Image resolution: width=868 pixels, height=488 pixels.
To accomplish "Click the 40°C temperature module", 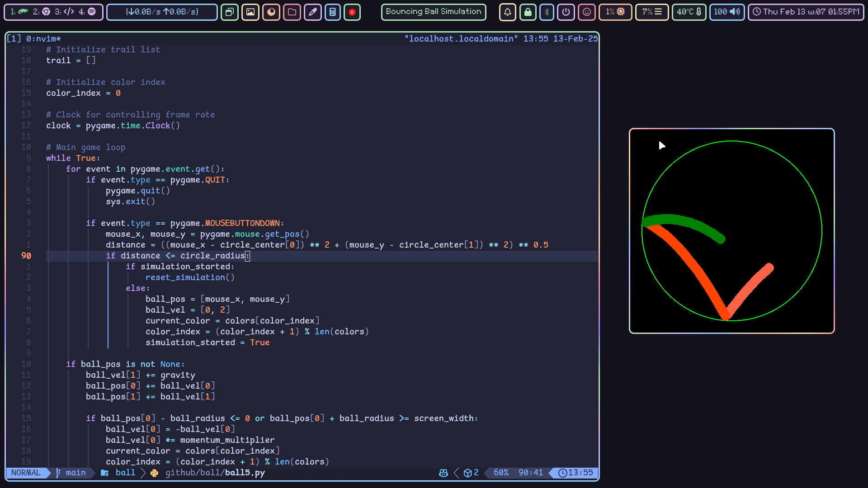I will (x=689, y=12).
